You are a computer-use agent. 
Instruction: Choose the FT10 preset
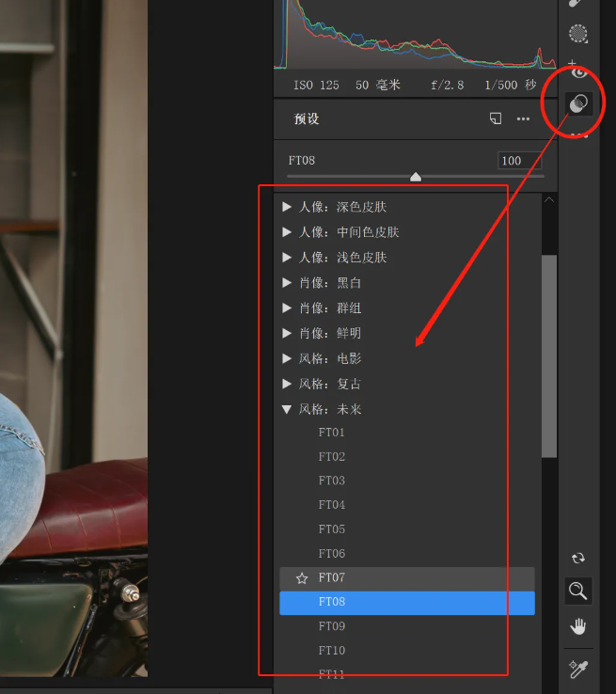[x=331, y=650]
